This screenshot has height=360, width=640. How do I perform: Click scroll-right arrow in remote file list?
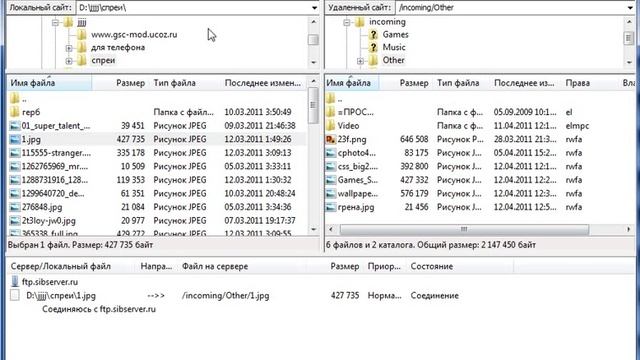click(x=629, y=229)
